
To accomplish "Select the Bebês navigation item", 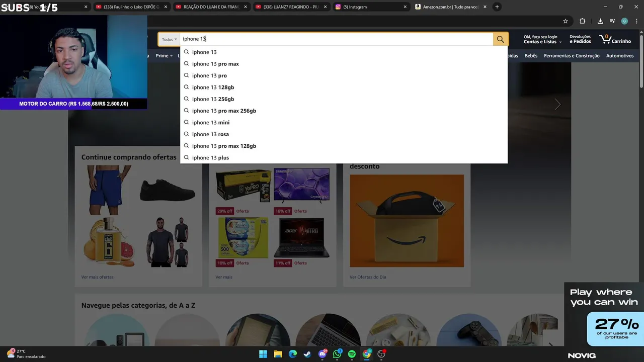I will (x=531, y=56).
